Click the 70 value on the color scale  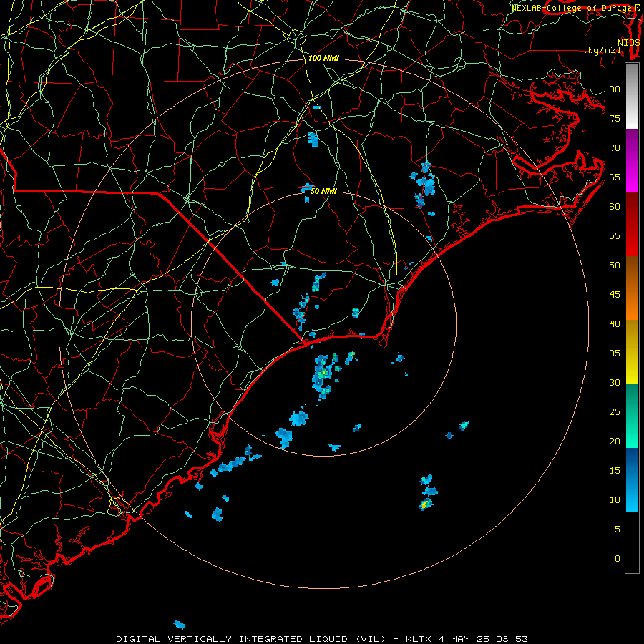tap(615, 148)
